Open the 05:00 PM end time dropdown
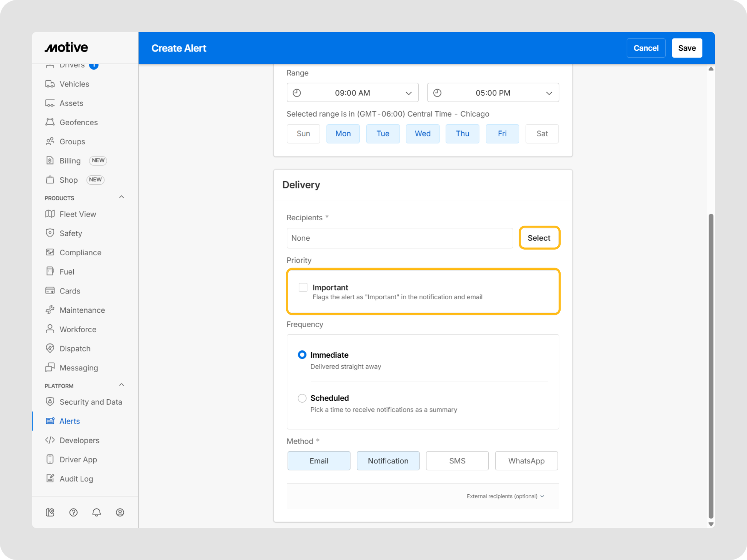 (493, 93)
